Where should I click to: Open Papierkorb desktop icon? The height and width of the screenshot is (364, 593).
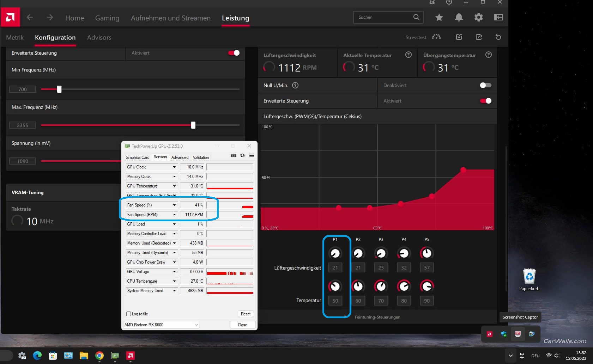(x=529, y=279)
